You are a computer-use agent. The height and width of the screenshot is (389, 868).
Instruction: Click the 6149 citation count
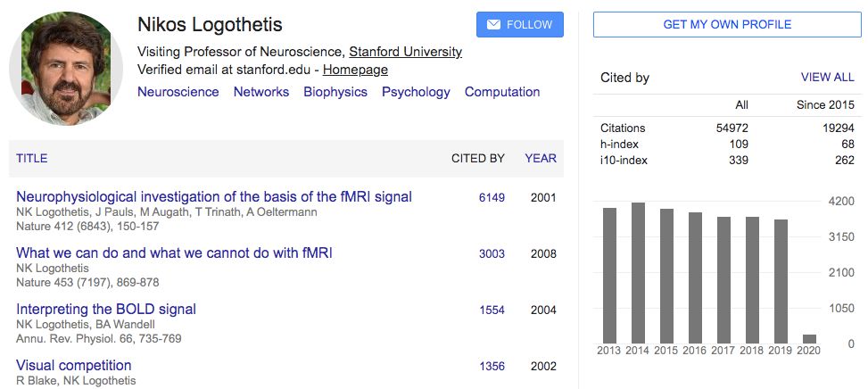point(492,197)
